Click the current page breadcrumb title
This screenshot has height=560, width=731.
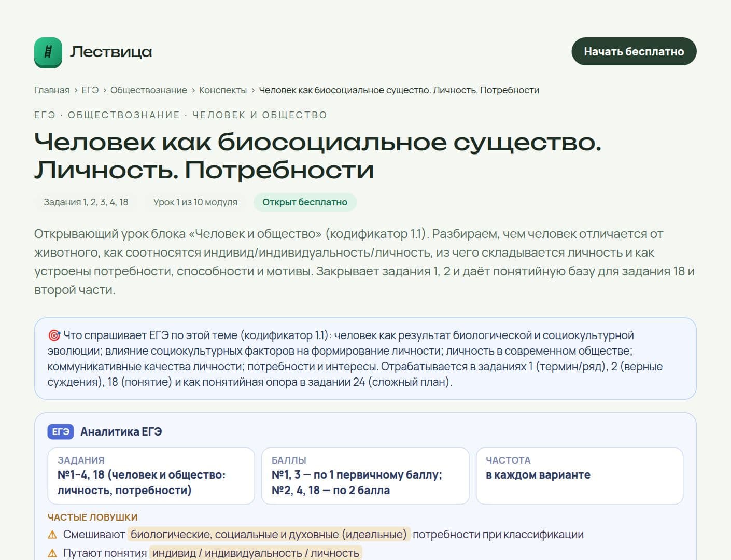(399, 90)
